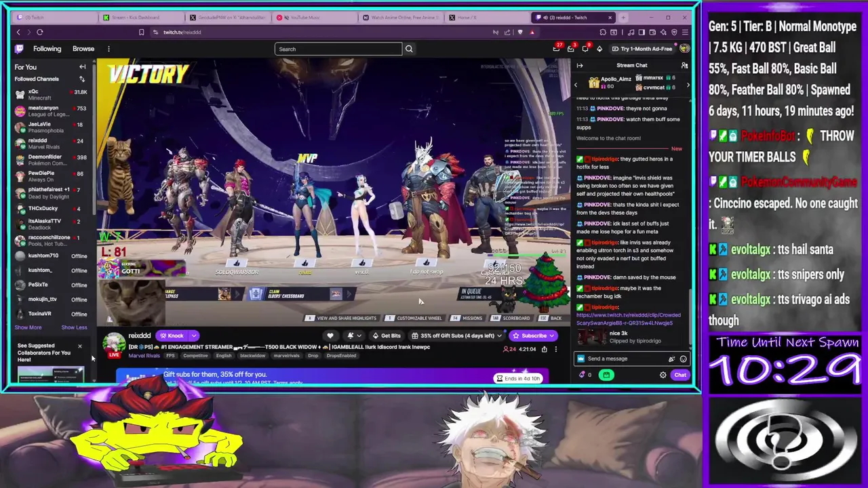Show next gift leaderboard entry

[688, 85]
